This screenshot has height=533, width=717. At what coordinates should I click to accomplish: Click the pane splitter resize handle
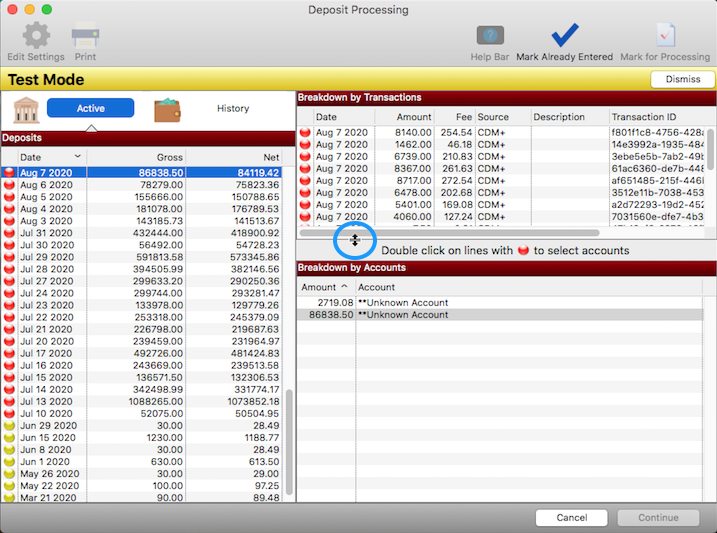click(x=355, y=240)
